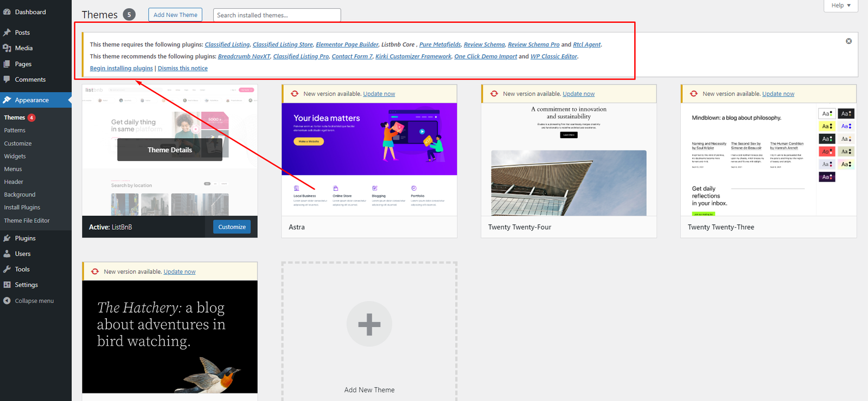Click Customize button on ListBnB theme

tap(232, 227)
